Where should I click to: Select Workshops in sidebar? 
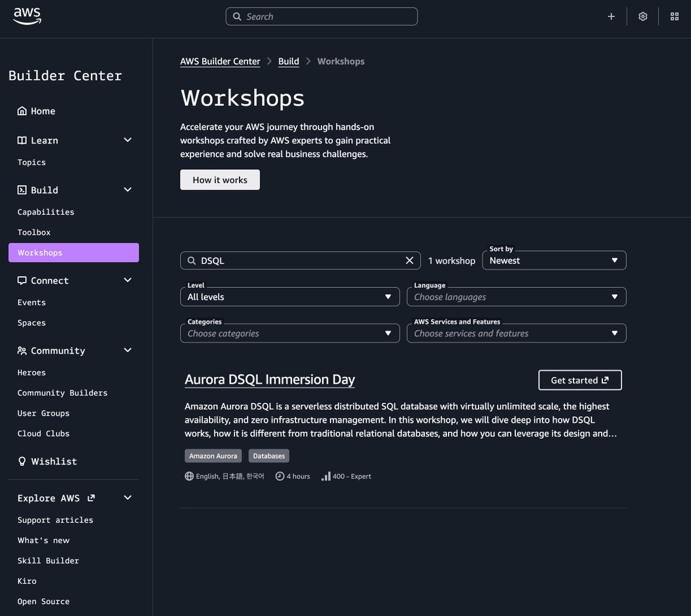coord(74,253)
